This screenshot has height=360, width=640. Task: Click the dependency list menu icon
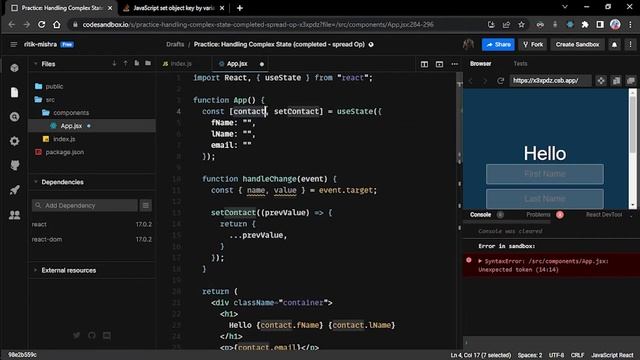pyautogui.click(x=146, y=205)
